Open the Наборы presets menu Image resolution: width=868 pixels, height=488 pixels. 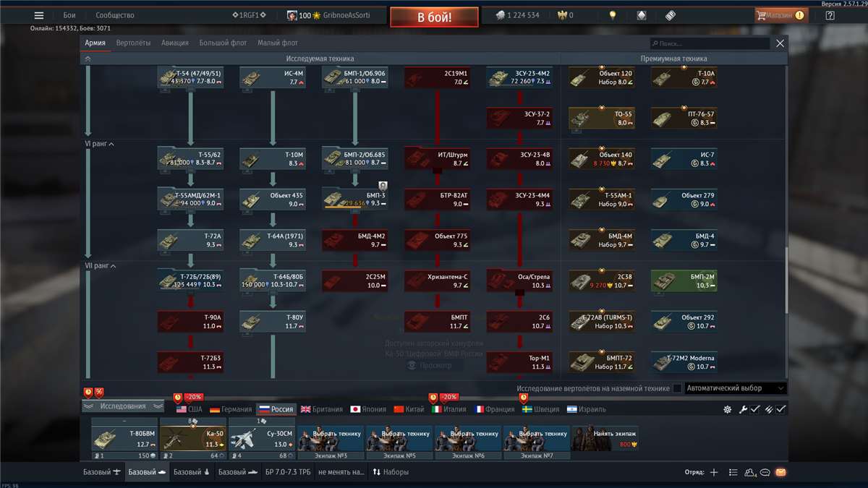pyautogui.click(x=391, y=472)
